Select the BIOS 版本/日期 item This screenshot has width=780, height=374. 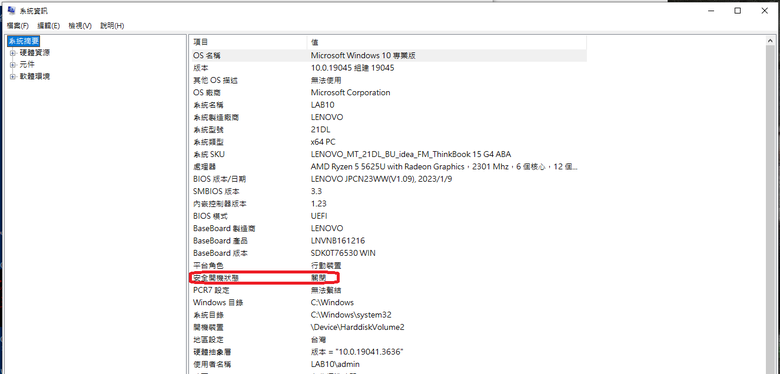tap(219, 179)
